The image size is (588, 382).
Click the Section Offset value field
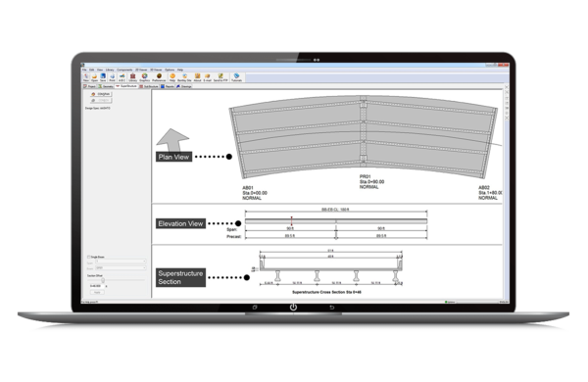coord(96,286)
